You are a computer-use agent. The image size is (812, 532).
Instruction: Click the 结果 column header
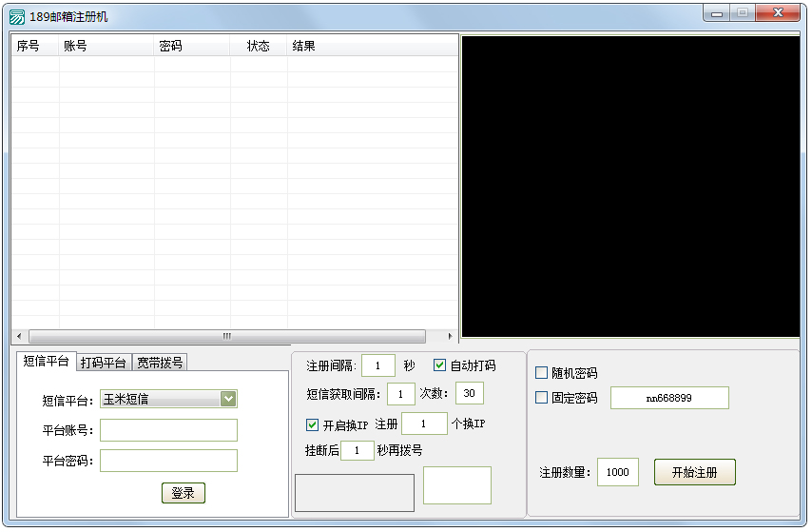click(373, 46)
